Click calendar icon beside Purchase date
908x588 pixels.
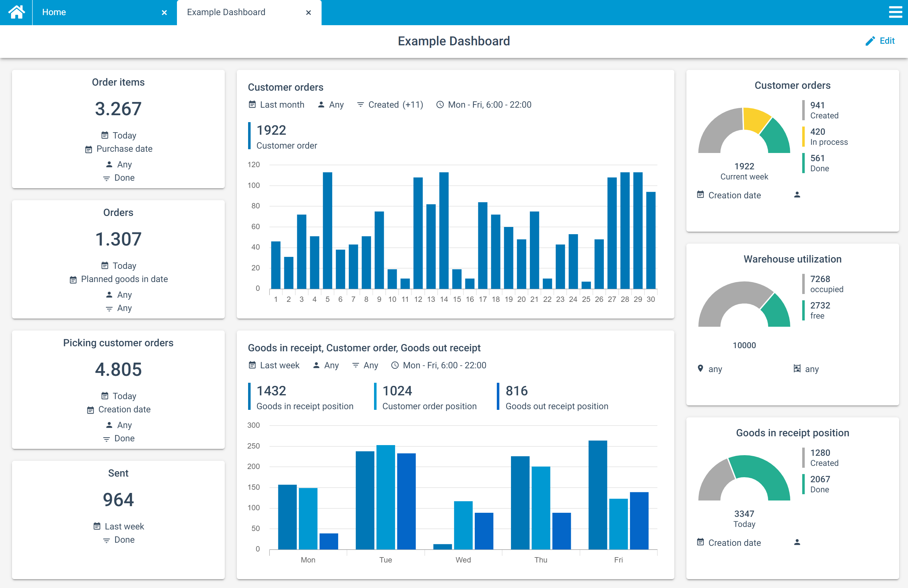(88, 149)
